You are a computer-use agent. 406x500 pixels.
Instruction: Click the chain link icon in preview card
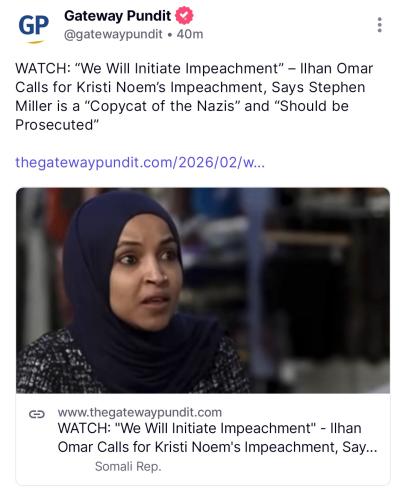37,414
